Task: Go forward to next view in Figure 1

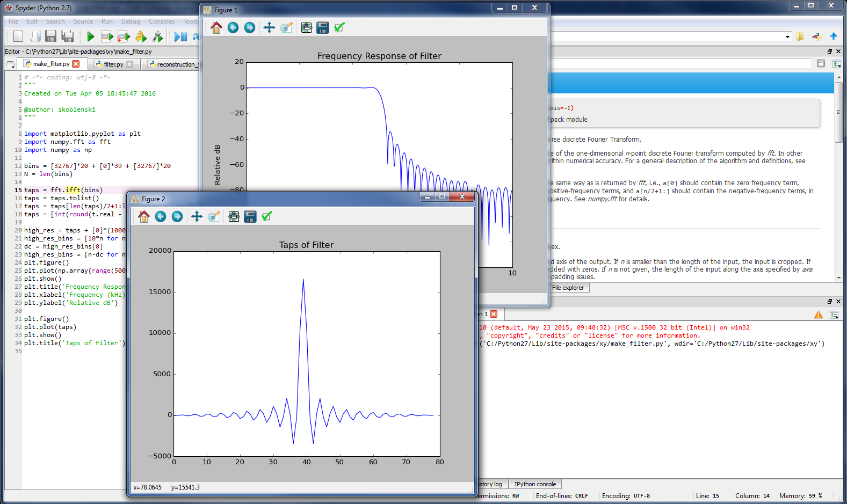Action: pos(250,27)
